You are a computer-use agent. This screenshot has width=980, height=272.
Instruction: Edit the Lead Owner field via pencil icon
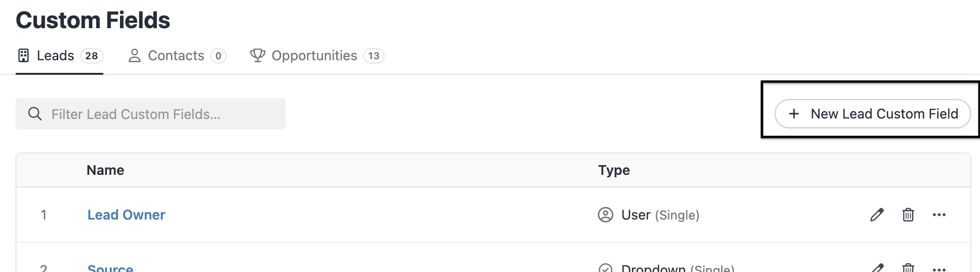click(877, 215)
